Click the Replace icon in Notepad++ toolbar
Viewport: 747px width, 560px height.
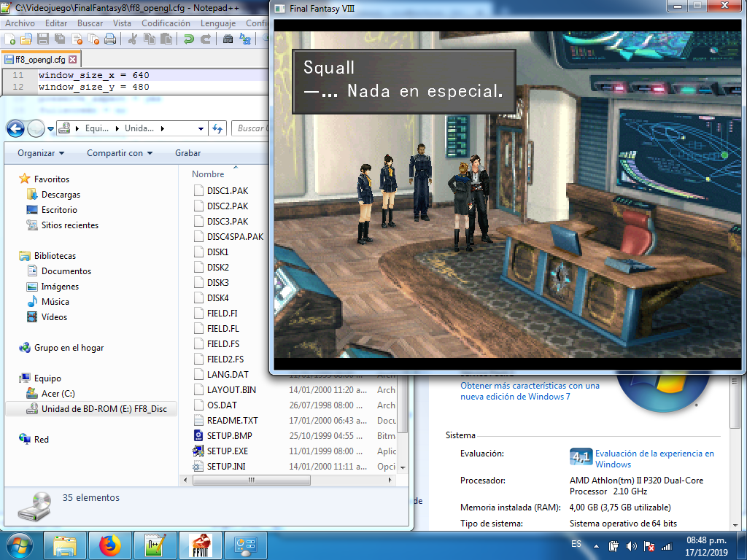click(x=245, y=39)
